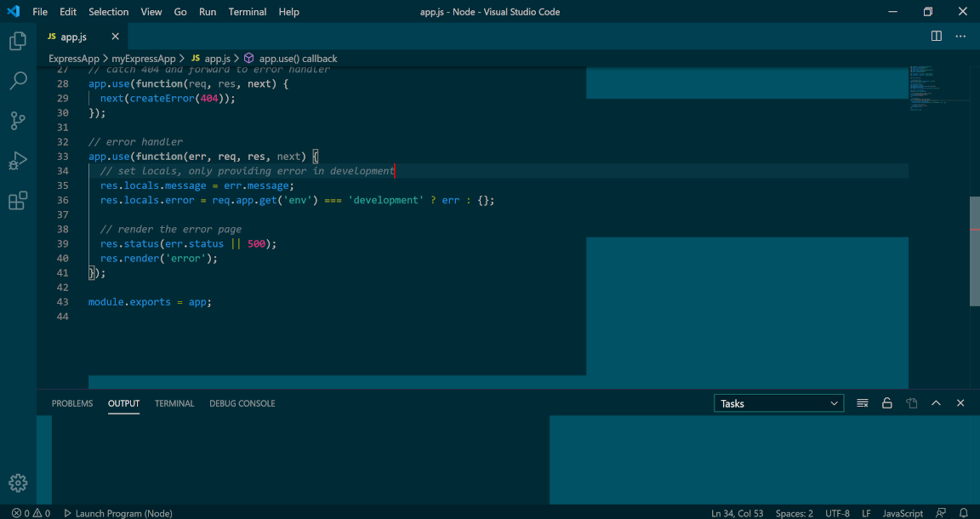The image size is (980, 519).
Task: Click the next(createError(404)); line
Action: 168,98
